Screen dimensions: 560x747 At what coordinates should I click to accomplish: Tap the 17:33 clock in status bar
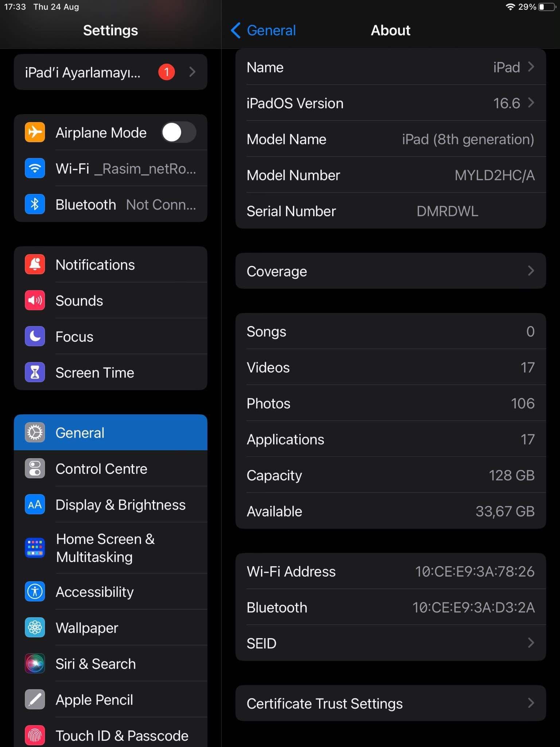click(15, 7)
